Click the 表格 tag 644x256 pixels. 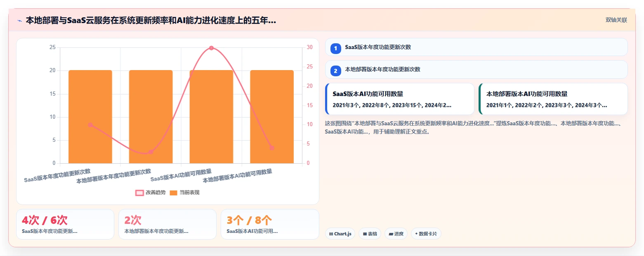click(x=370, y=234)
